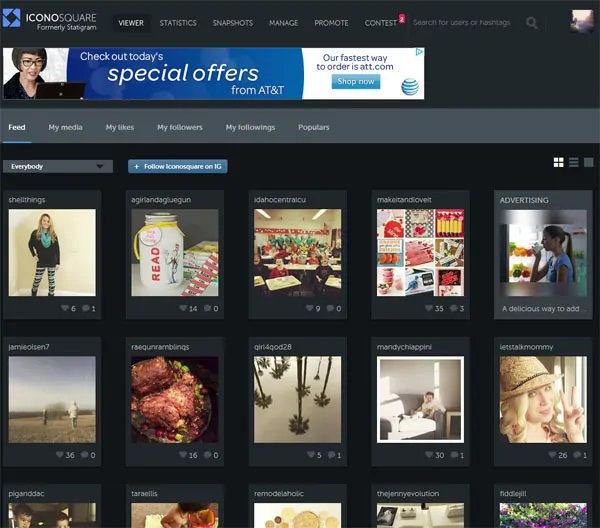The width and height of the screenshot is (600, 528).
Task: Open piganddac user profile link
Action: coord(26,494)
